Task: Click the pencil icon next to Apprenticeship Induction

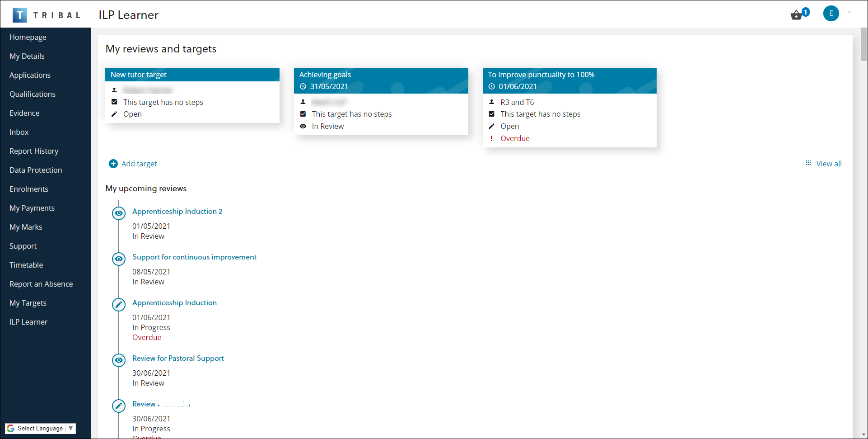Action: pos(118,304)
